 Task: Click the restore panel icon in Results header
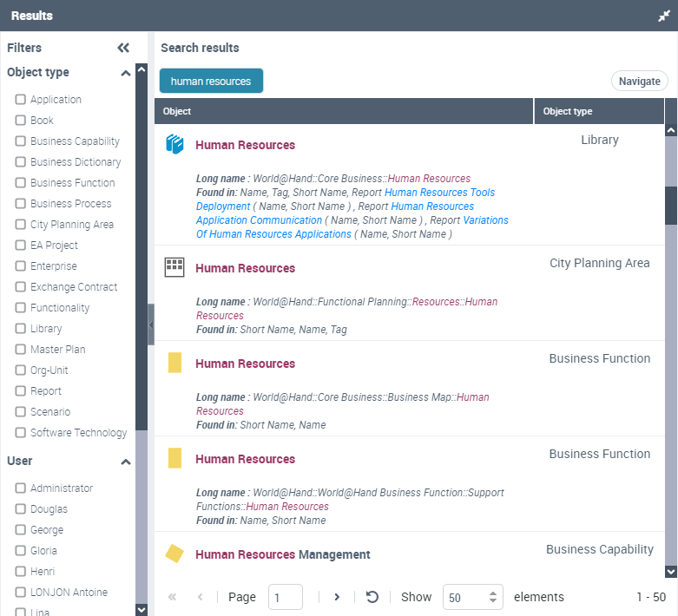(664, 16)
